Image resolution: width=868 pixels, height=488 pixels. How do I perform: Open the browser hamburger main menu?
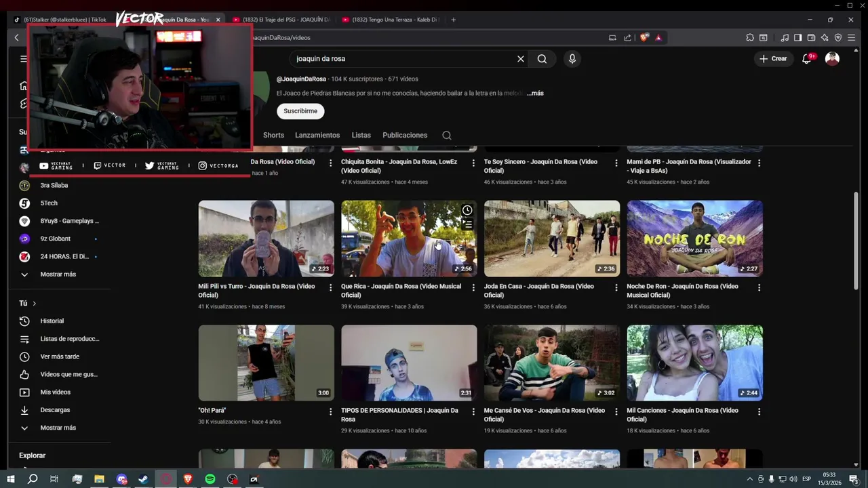click(852, 38)
